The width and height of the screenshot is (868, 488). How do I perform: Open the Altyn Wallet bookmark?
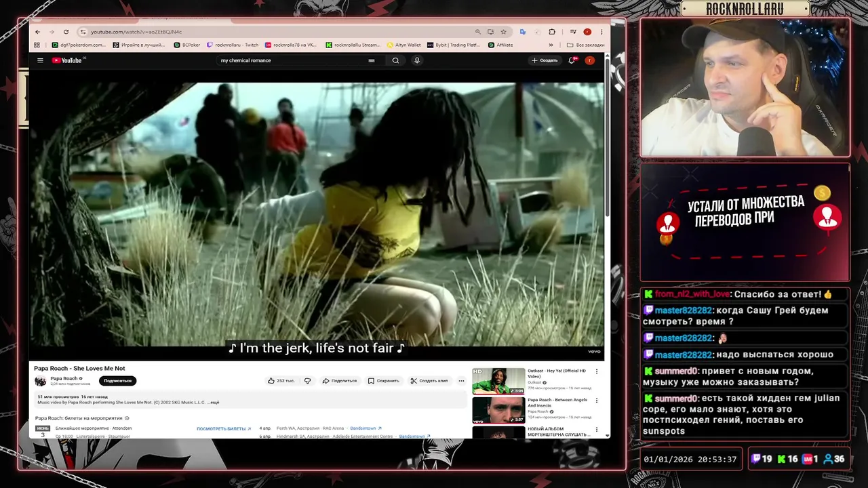[x=404, y=45]
